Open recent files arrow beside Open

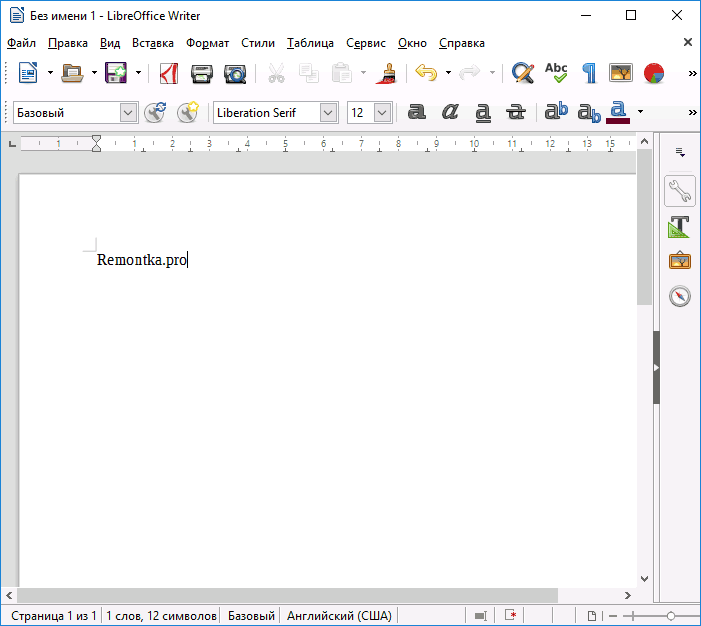(x=94, y=73)
